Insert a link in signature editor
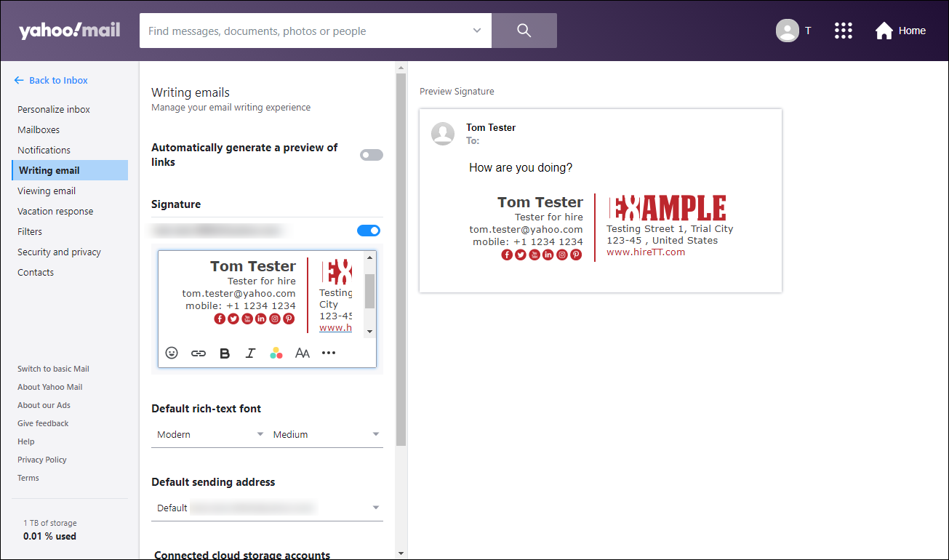This screenshot has height=560, width=949. [198, 353]
